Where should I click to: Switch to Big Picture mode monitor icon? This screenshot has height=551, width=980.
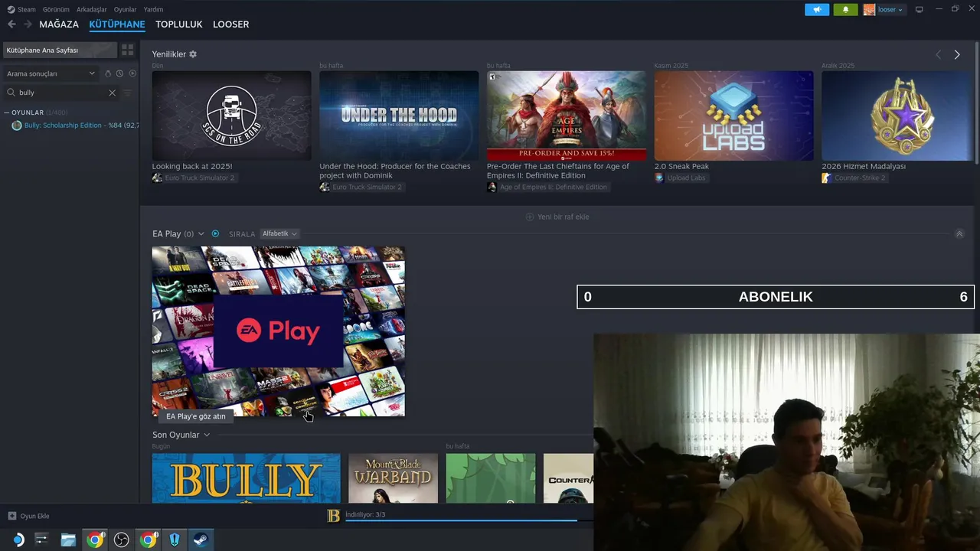coord(919,9)
